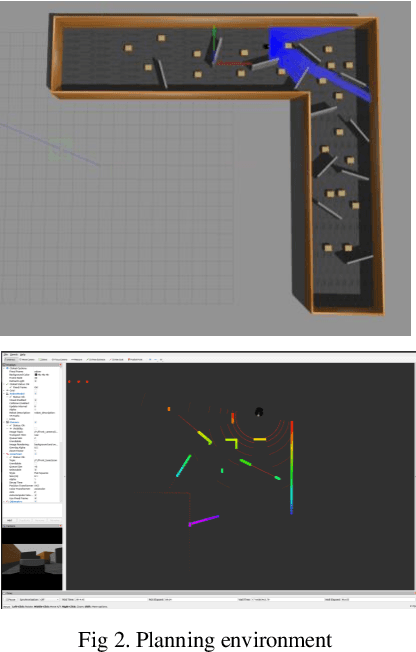Screen dimensions: 416x652
Task: Open the File menu
Action: pyautogui.click(x=5, y=354)
